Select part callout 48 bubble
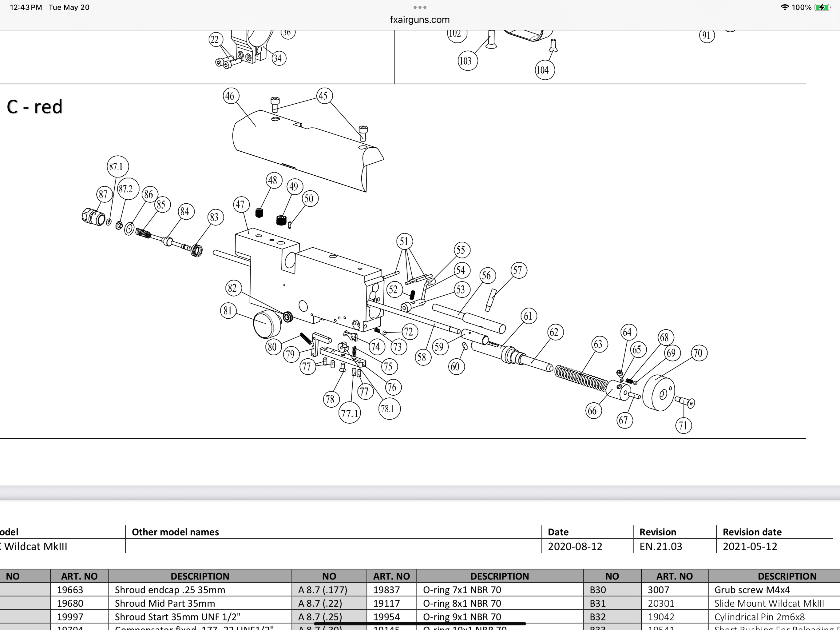840x630 pixels. (274, 180)
